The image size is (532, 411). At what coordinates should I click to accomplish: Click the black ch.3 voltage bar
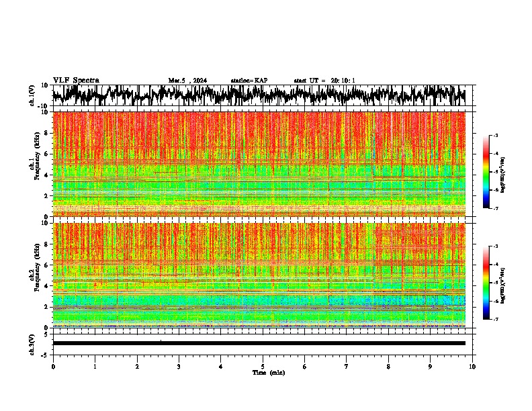coord(259,343)
